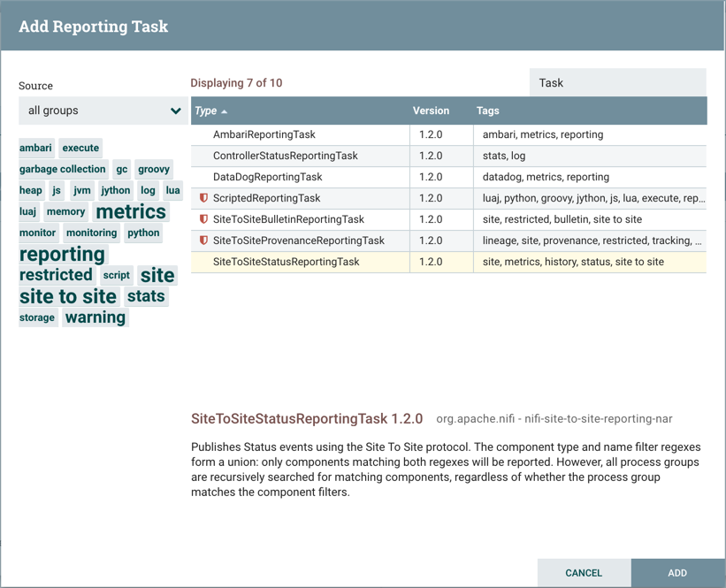
Task: Expand the 'all groups' source selector
Action: pyautogui.click(x=103, y=111)
